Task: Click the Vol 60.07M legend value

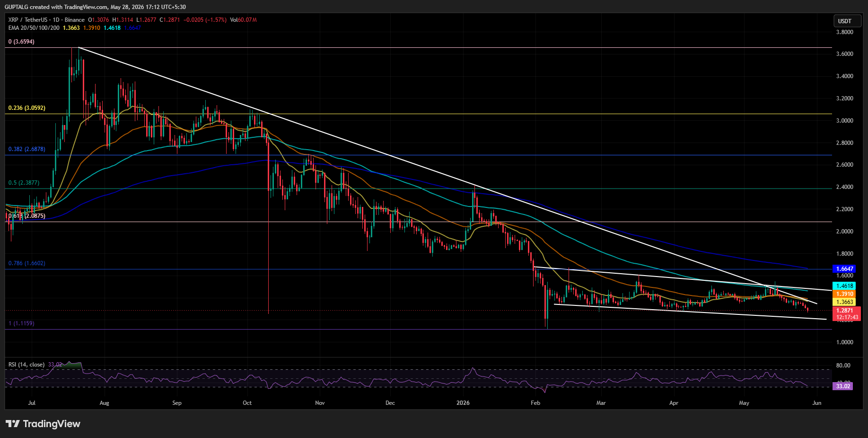Action: point(244,20)
